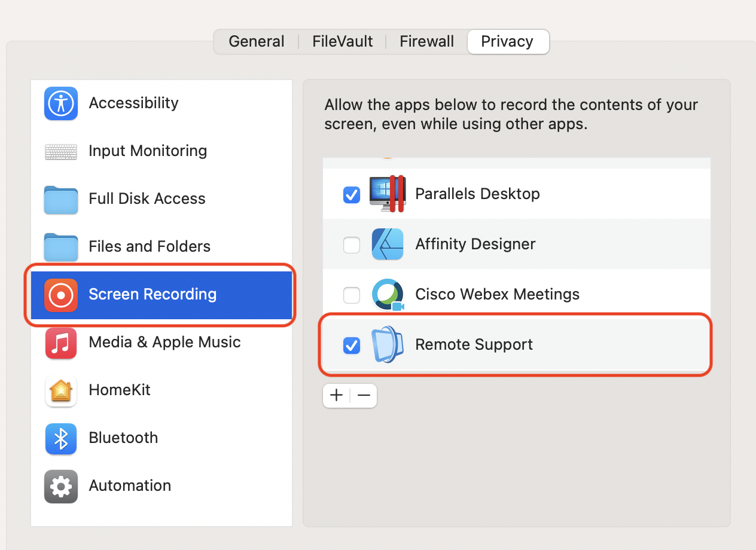Select the Full Disk Access label
The image size is (756, 550).
click(147, 198)
